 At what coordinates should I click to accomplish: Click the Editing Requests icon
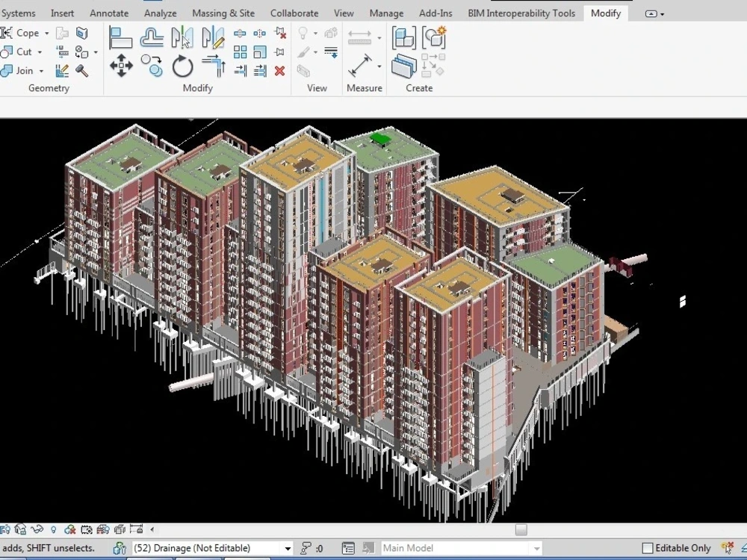[x=306, y=548]
